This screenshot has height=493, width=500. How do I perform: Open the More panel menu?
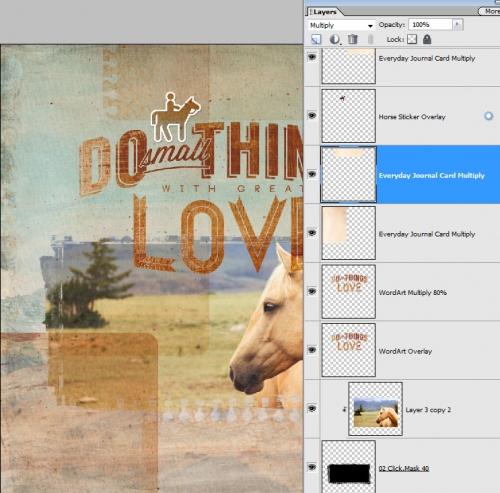point(490,11)
